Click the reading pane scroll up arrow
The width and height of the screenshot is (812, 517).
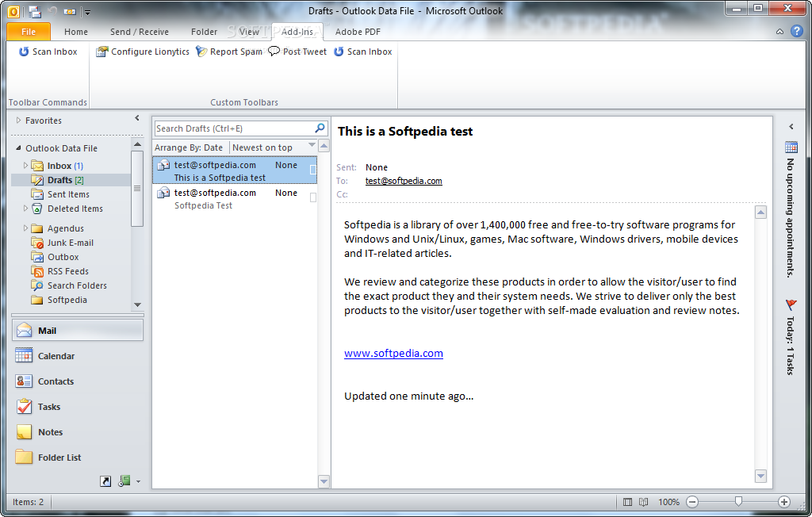tap(760, 213)
